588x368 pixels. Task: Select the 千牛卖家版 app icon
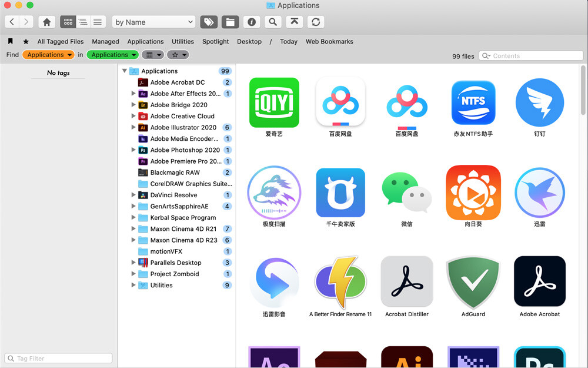340,193
